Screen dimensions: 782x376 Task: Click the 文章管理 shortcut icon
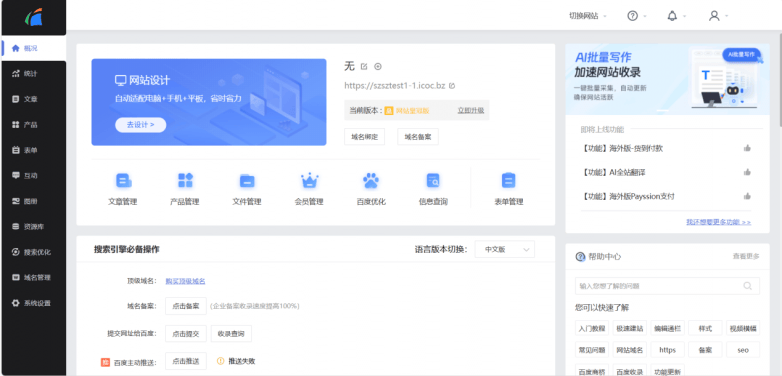coord(123,181)
